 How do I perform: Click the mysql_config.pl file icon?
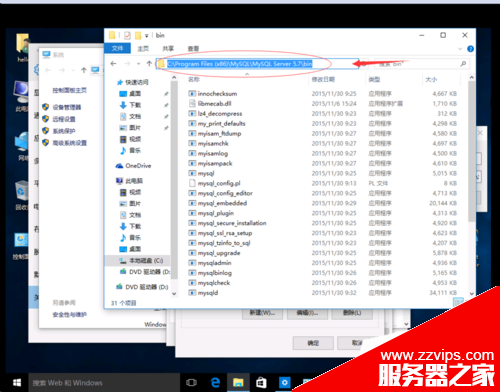tap(192, 183)
